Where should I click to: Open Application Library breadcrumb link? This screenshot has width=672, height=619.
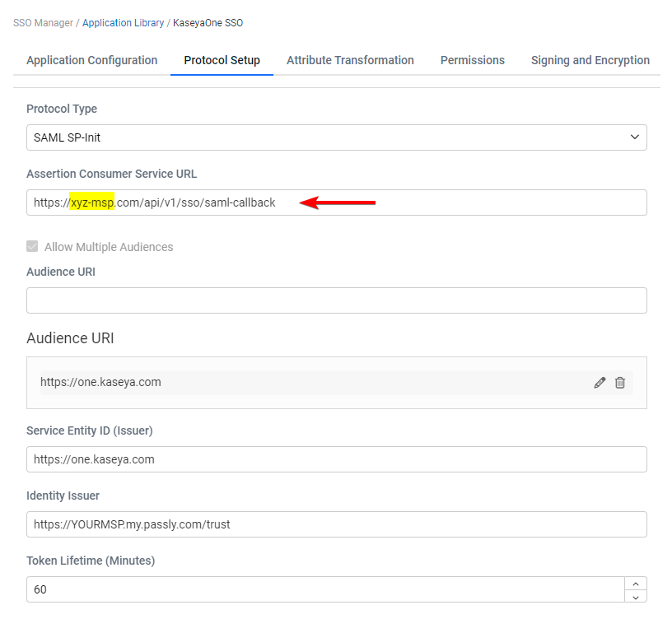[x=123, y=23]
